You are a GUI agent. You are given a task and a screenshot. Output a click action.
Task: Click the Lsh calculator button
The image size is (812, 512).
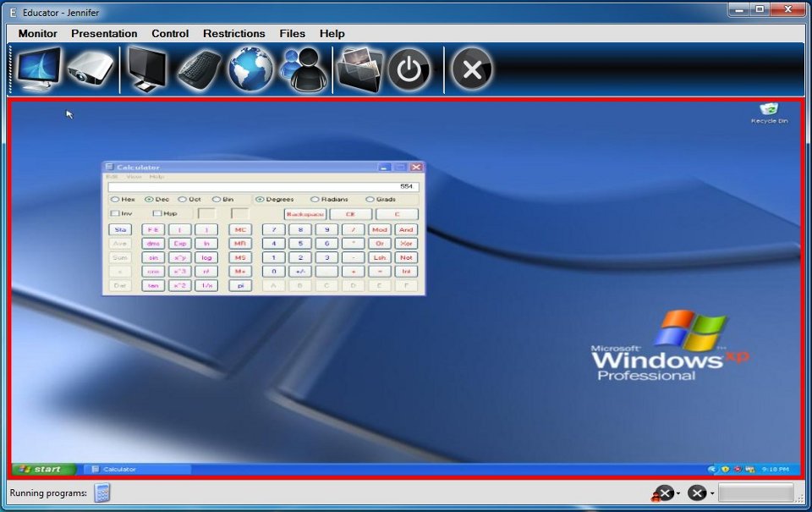380,257
